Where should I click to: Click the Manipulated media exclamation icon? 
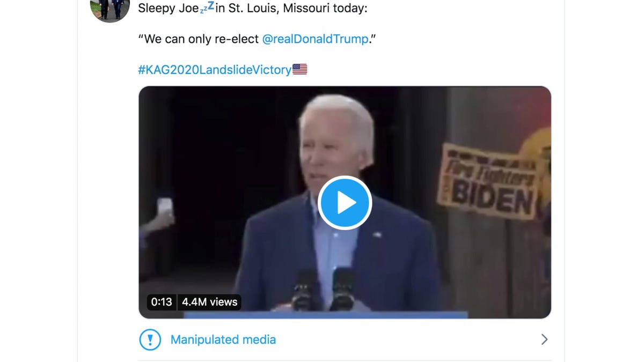pos(150,339)
